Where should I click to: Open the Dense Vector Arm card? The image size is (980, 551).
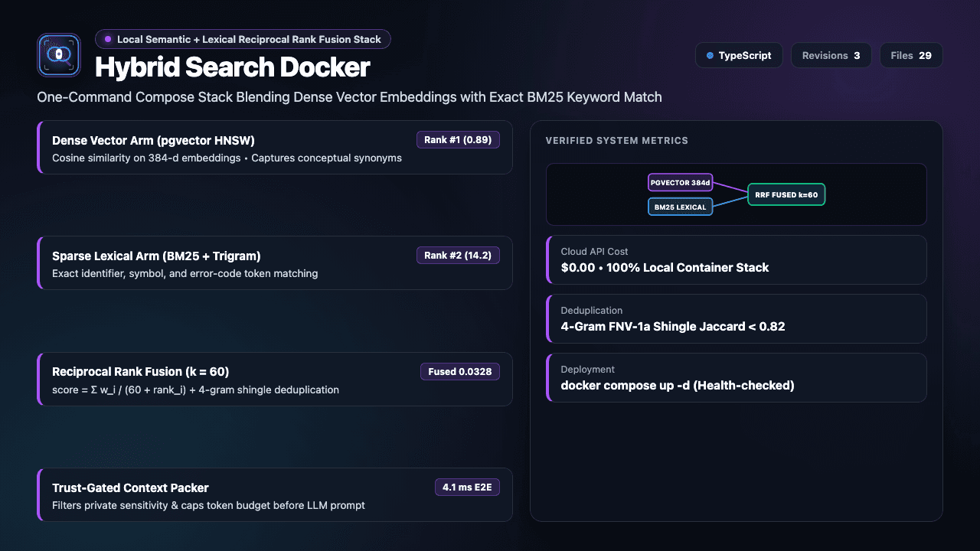275,148
